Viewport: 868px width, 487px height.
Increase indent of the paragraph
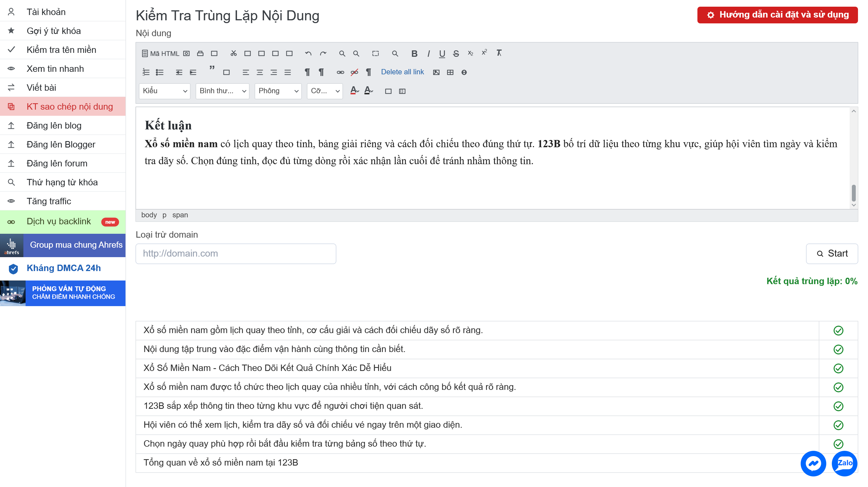(x=193, y=72)
